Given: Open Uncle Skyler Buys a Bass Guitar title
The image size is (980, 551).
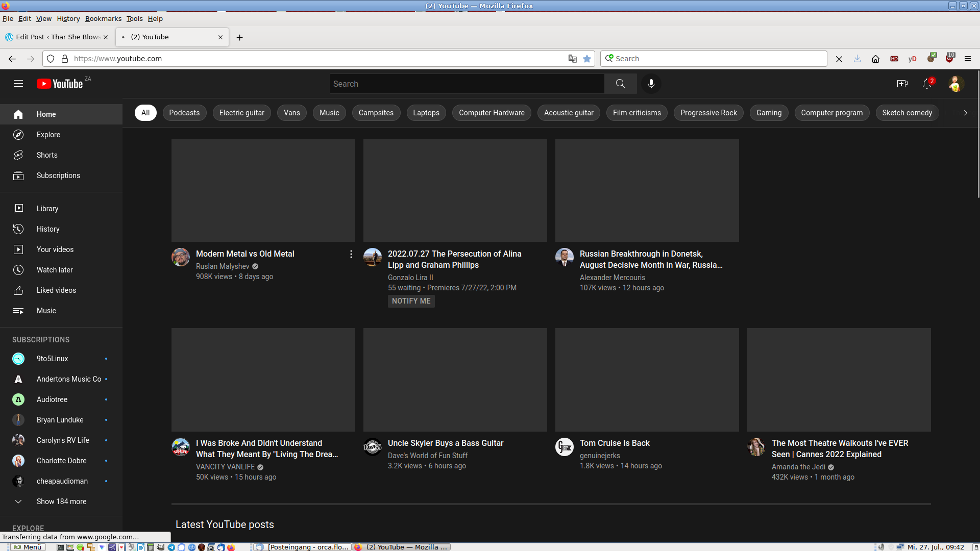Looking at the screenshot, I should click(x=446, y=443).
